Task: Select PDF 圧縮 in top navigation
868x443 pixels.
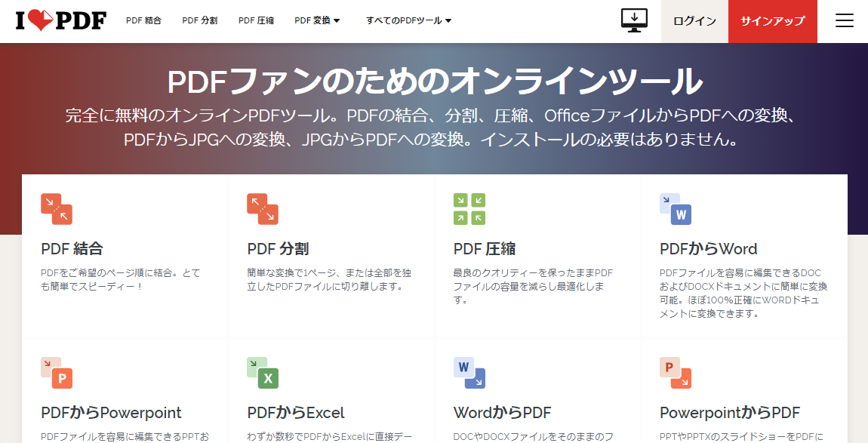Action: pos(257,20)
